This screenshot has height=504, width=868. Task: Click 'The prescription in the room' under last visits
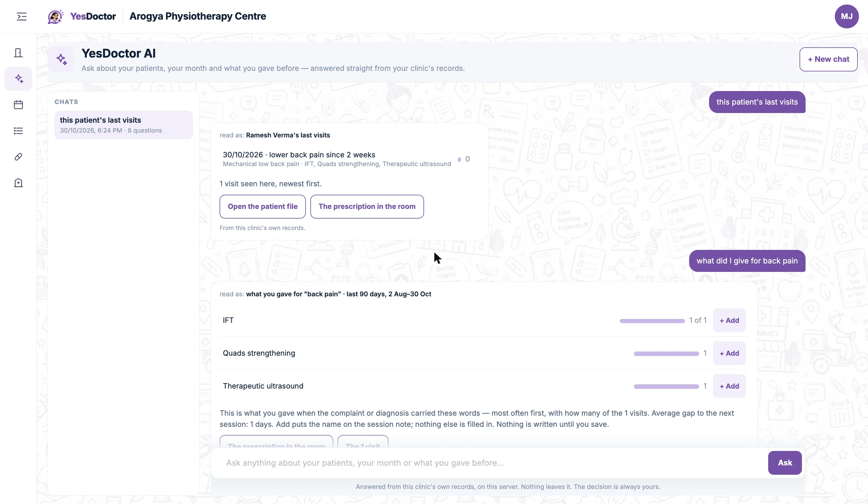(x=367, y=206)
